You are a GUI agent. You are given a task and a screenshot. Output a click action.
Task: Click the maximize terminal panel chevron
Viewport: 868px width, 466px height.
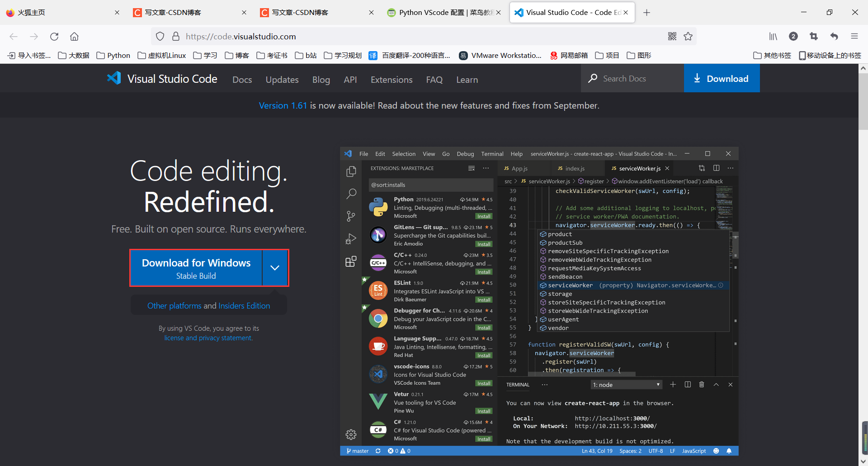(716, 385)
